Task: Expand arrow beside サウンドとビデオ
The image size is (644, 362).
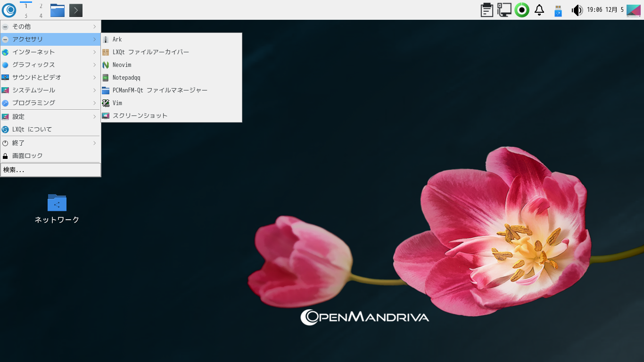Action: point(95,78)
